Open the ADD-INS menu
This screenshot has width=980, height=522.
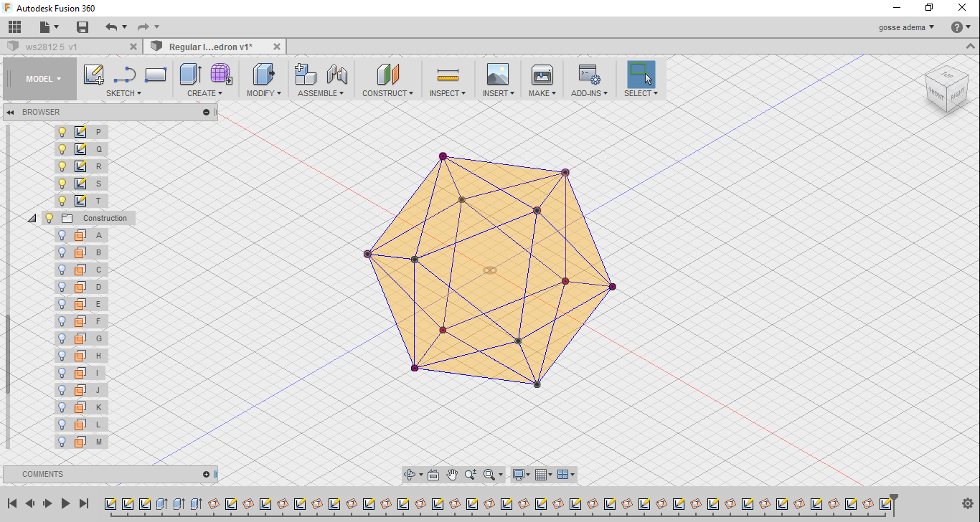[x=589, y=93]
